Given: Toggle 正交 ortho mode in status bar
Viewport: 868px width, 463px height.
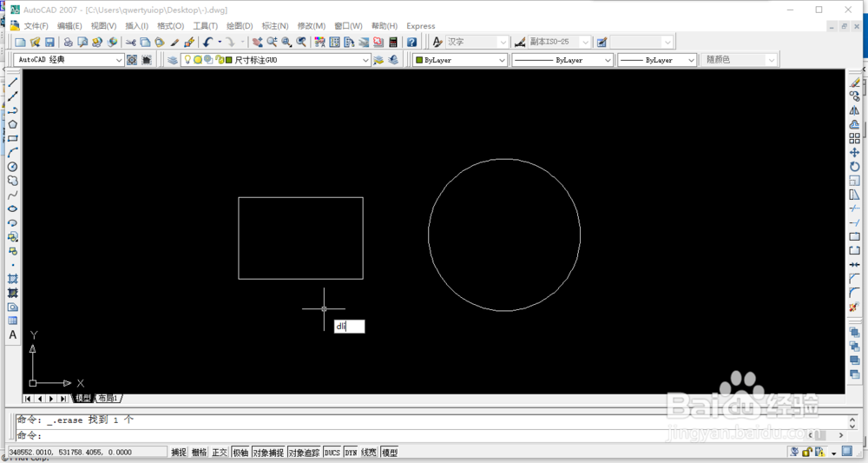Looking at the screenshot, I should pos(220,453).
